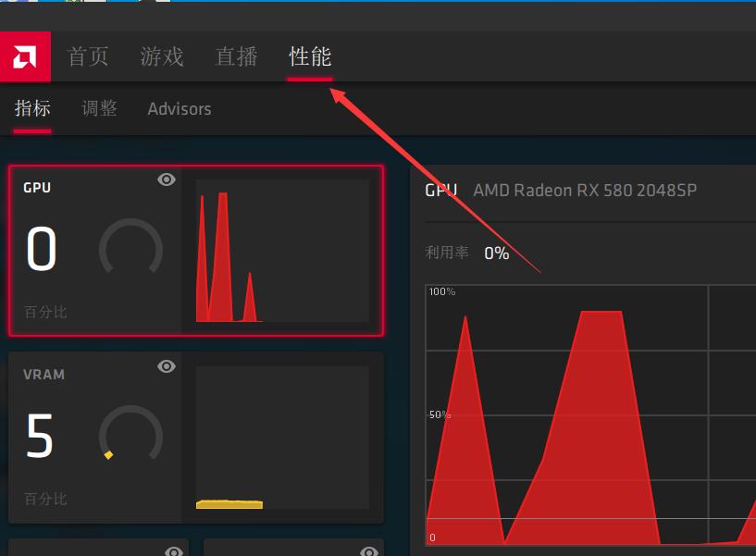Click the 利用率 0% value
Screen dimensions: 756x556
pyautogui.click(x=497, y=253)
